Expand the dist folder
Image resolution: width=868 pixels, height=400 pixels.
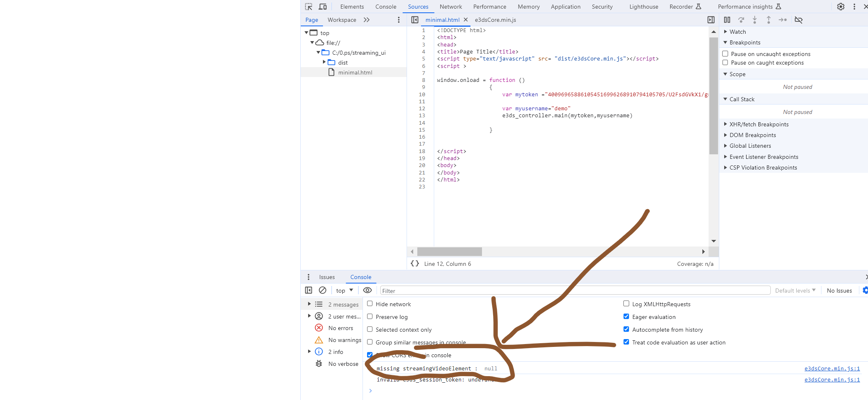(x=324, y=62)
